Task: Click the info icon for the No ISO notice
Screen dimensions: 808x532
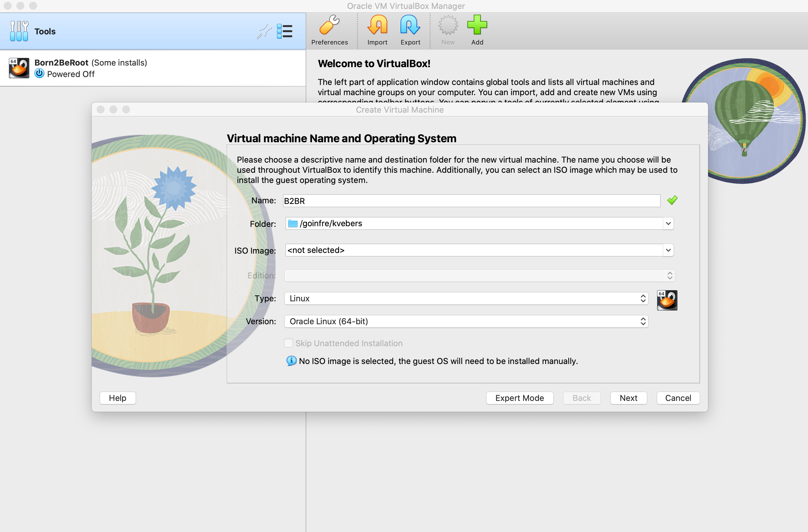Action: click(291, 361)
